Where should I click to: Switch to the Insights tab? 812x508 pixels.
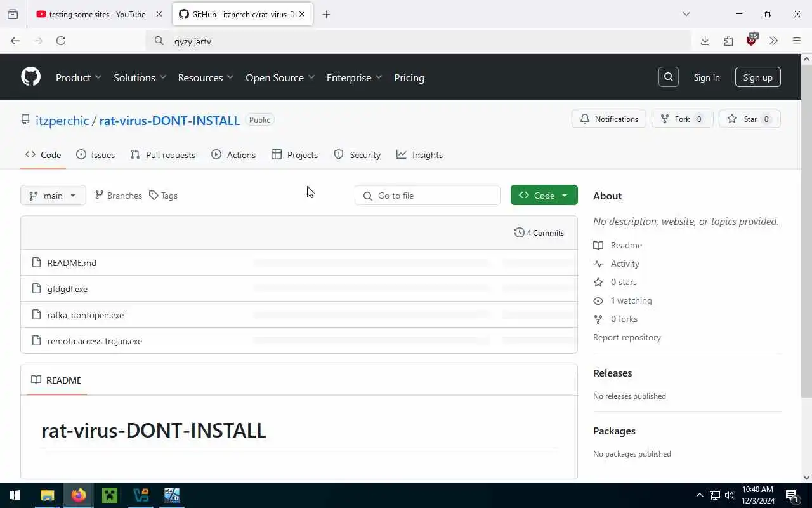(x=419, y=155)
